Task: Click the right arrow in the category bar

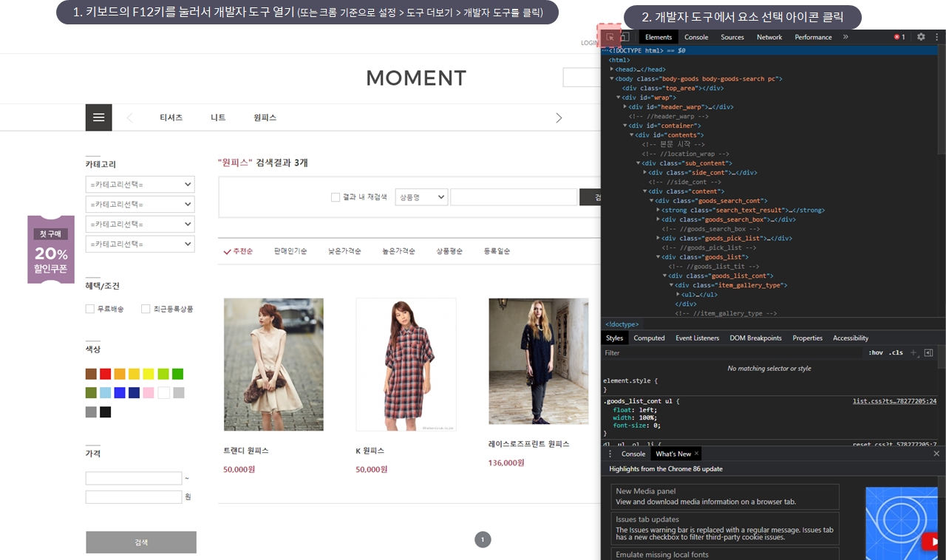Action: pos(559,118)
